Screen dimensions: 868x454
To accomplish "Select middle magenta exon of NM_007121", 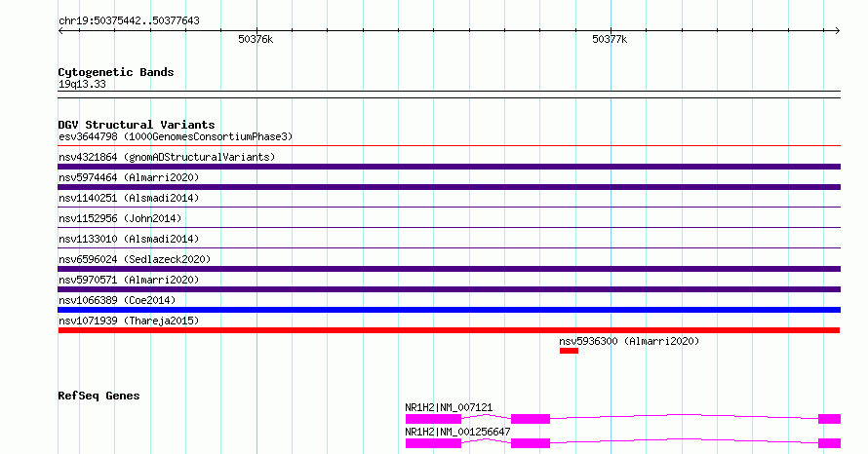I will click(x=531, y=419).
